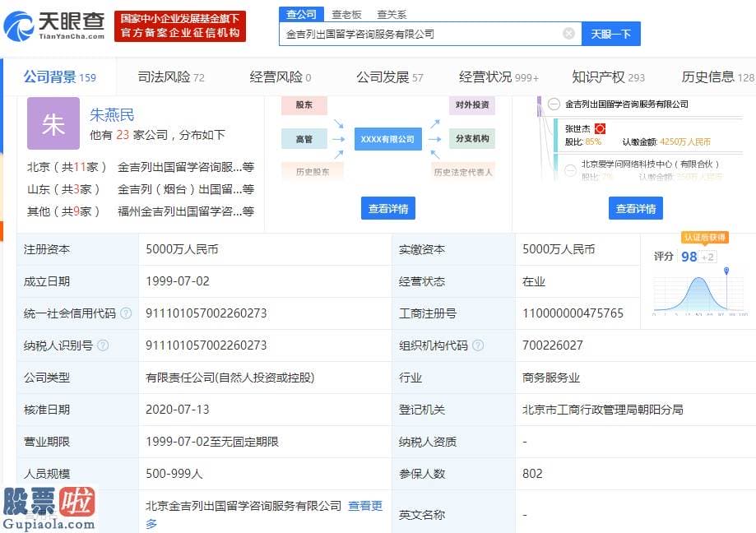This screenshot has width=756, height=533.
Task: Switch to the 查老板 search tab
Action: click(346, 15)
